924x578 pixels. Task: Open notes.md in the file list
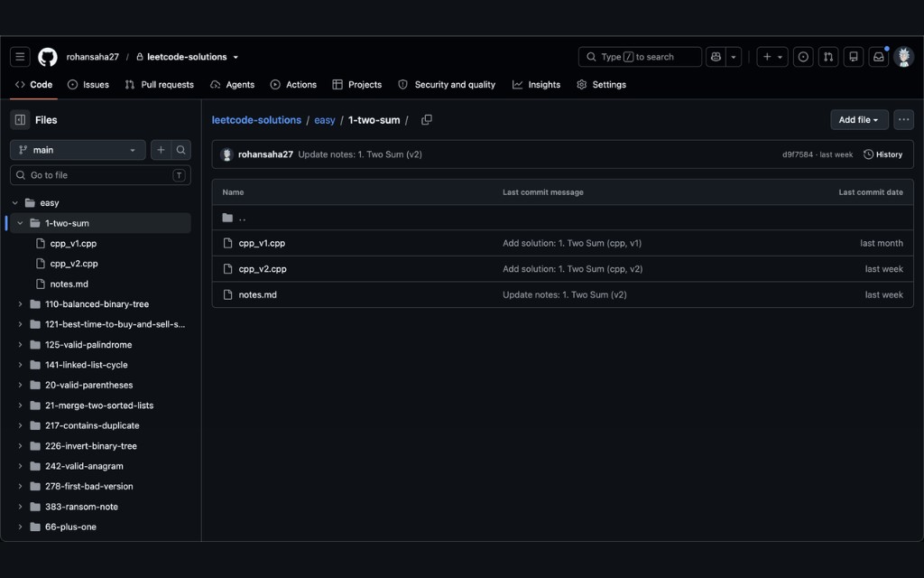(x=257, y=295)
